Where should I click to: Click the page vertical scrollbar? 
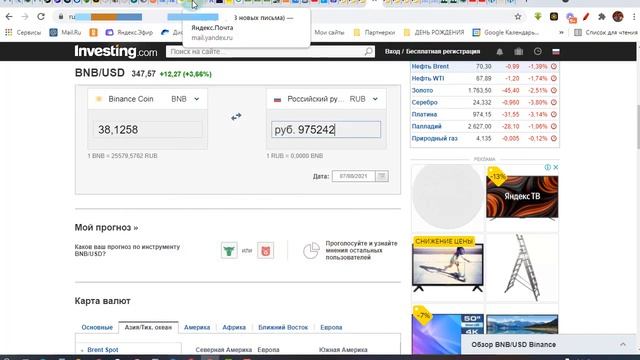(x=638, y=127)
